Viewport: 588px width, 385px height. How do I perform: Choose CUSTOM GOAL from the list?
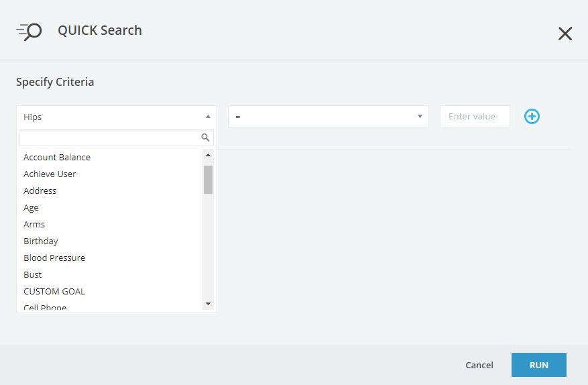tap(54, 292)
